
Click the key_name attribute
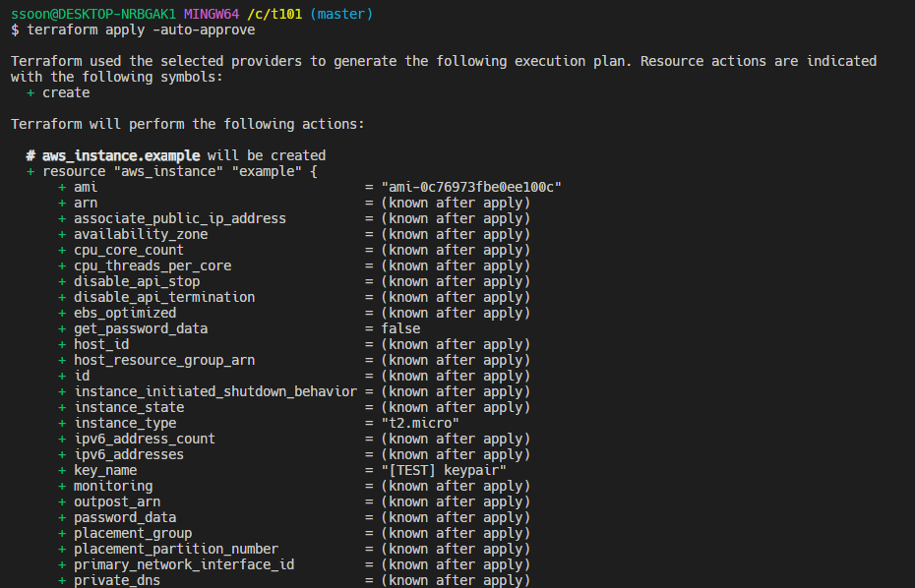(105, 471)
